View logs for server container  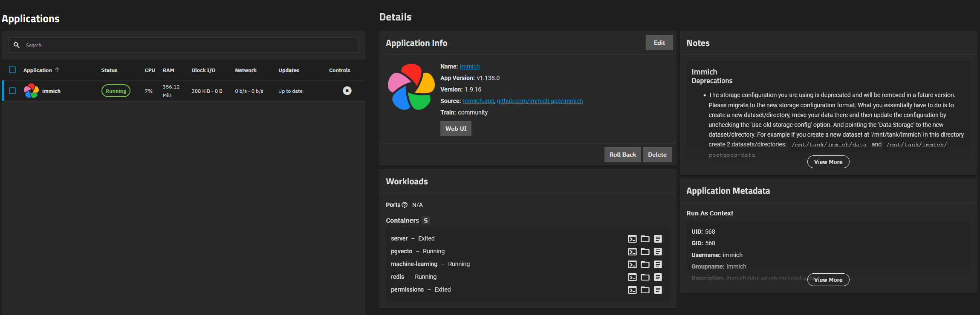658,239
